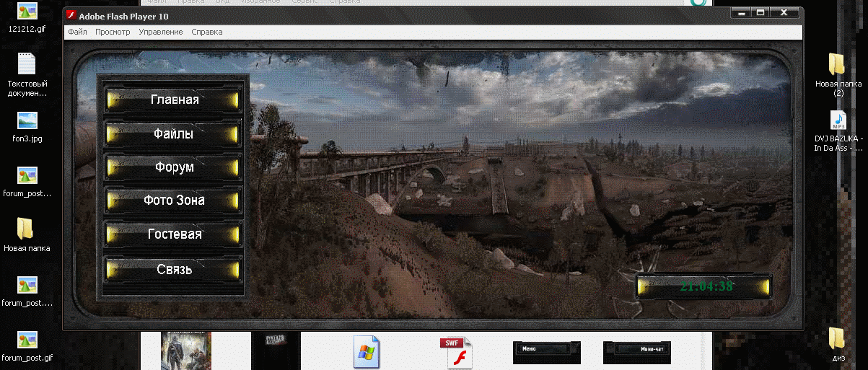Image resolution: width=868 pixels, height=370 pixels.
Task: Select the Меню image thumbnail behind
Action: (546, 352)
